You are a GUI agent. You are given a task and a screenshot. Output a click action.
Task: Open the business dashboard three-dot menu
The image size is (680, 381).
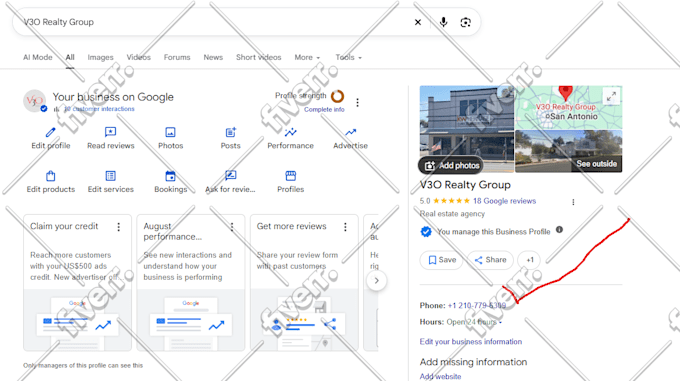(x=357, y=102)
